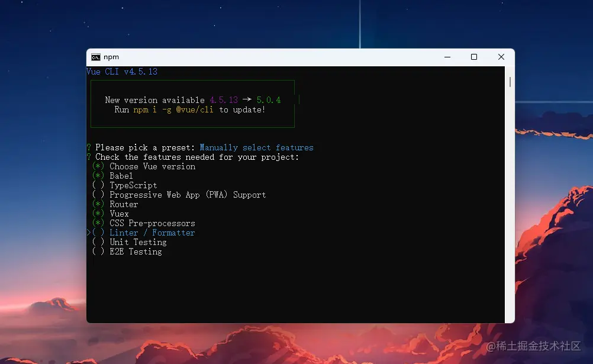
Task: Close the npm terminal window
Action: (x=501, y=57)
